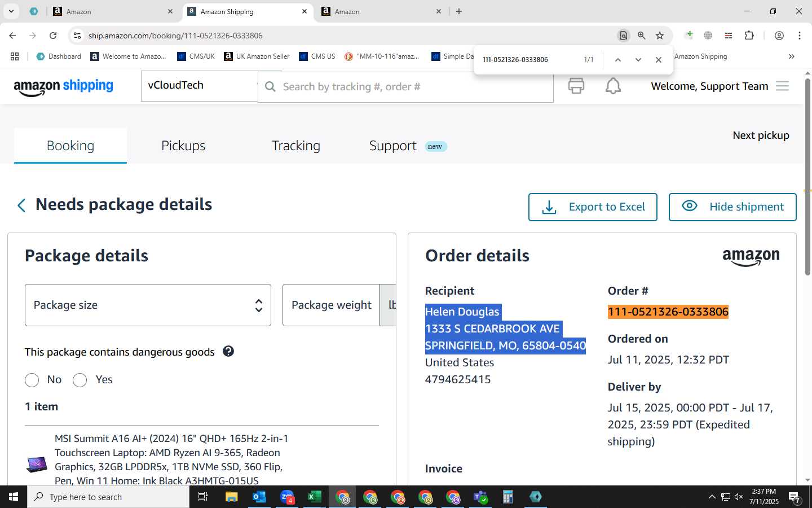This screenshot has height=508, width=812.
Task: Go back using the Needs package details chevron
Action: click(x=21, y=205)
